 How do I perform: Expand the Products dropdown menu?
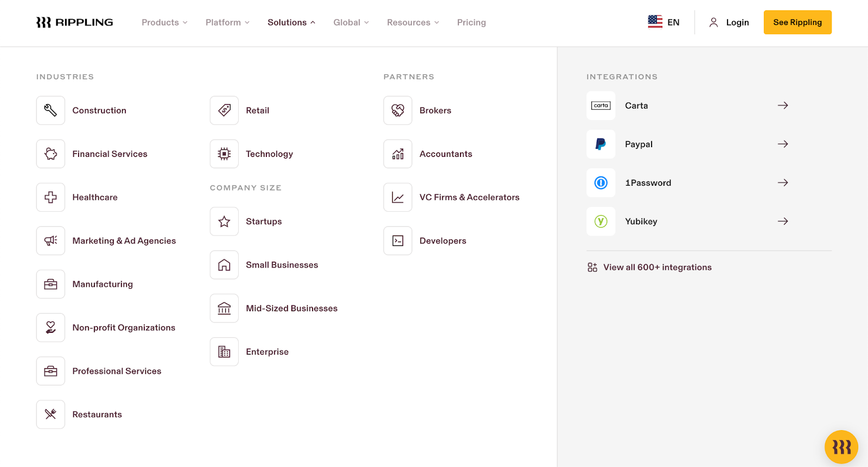click(x=164, y=22)
